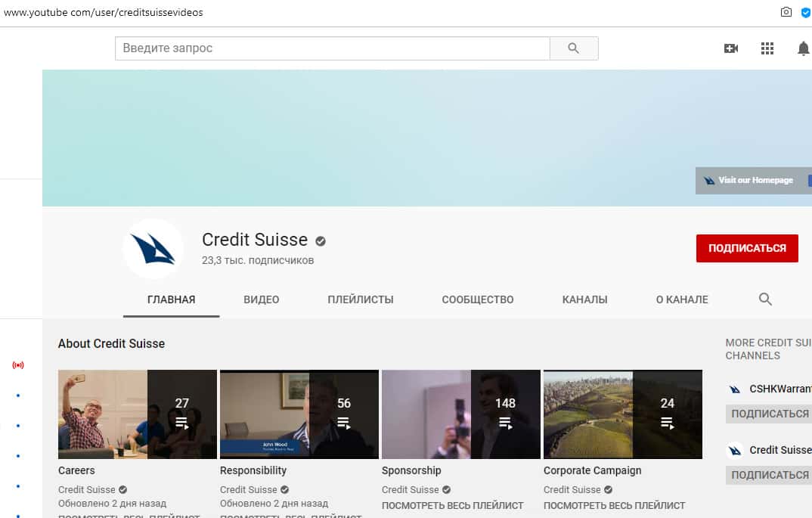Image resolution: width=812 pixels, height=518 pixels.
Task: Open the ПЛЕЙЛИСТЫ tab
Action: pos(360,299)
